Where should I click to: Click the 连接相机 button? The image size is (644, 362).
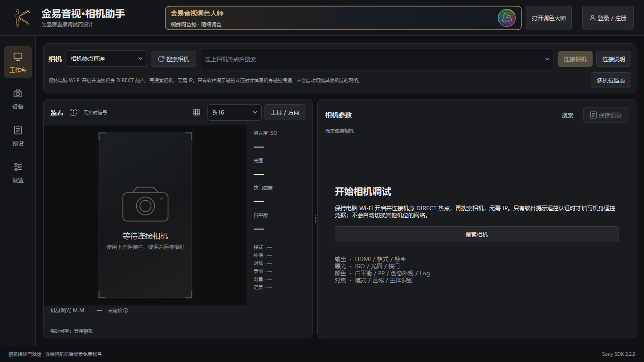pos(575,59)
